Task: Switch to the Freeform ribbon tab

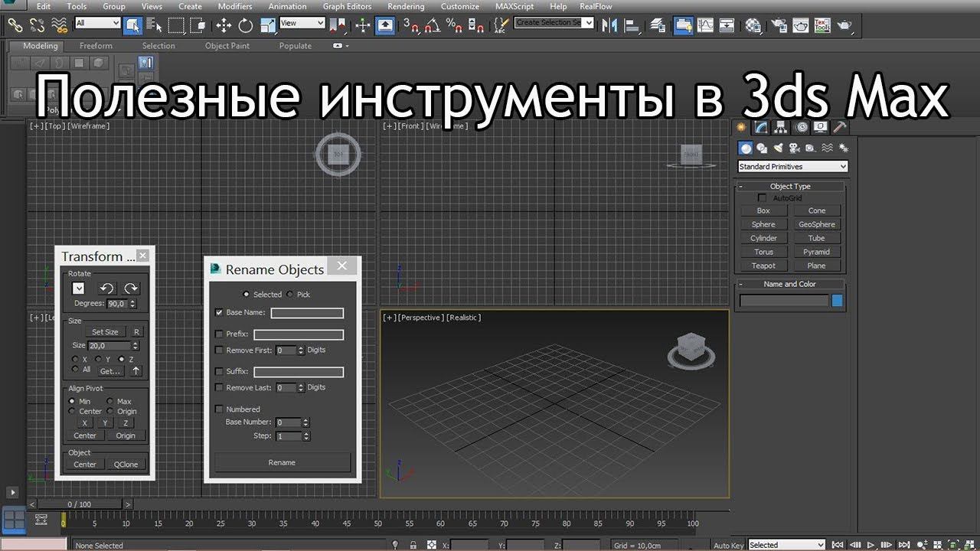Action: pyautogui.click(x=96, y=46)
